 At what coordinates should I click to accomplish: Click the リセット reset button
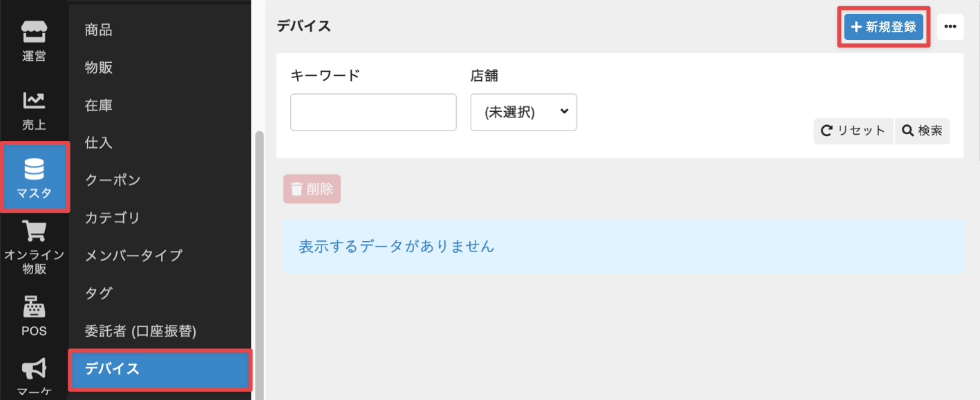[854, 131]
